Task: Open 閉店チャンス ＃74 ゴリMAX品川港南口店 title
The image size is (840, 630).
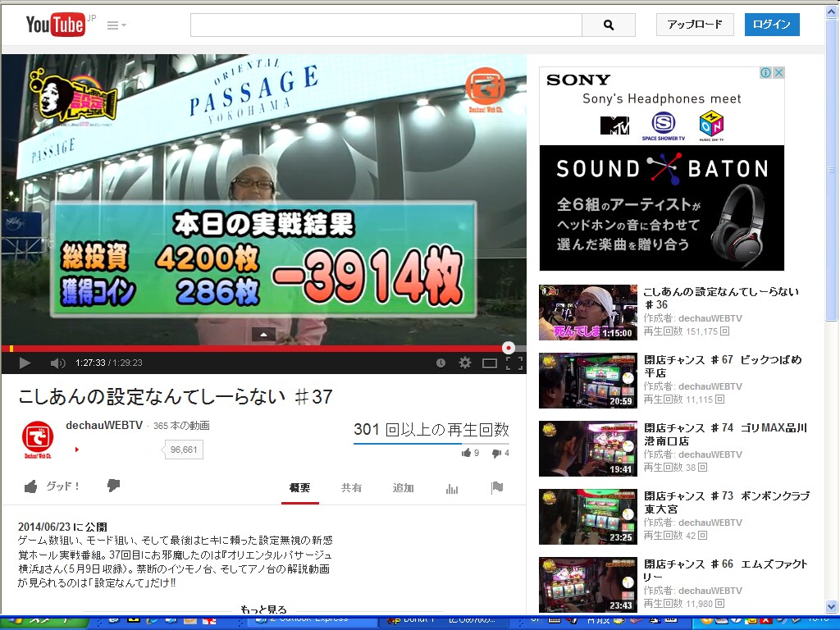Action: coord(725,434)
